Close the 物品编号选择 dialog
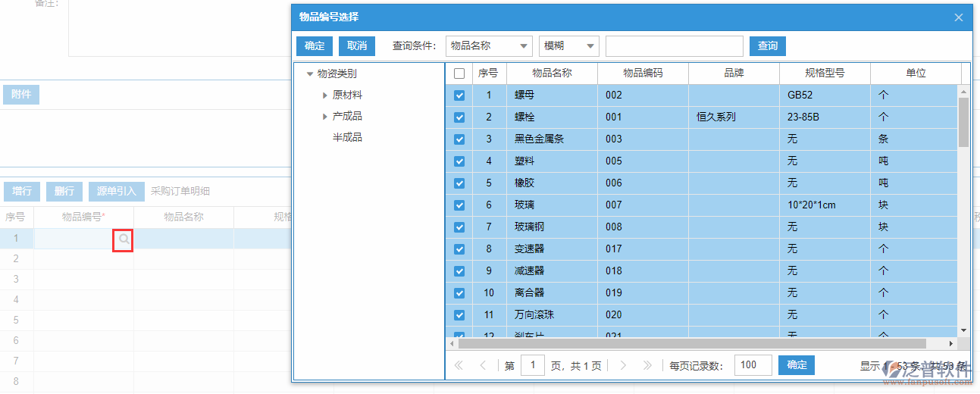This screenshot has height=394, width=980. pyautogui.click(x=959, y=17)
